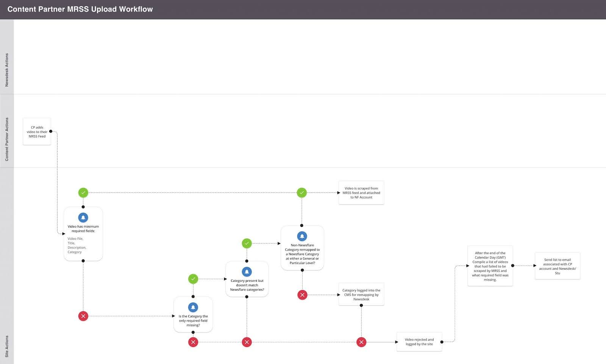
Task: Click the bell icon in the 'Video has minimum required fields' node
Action: point(83,217)
